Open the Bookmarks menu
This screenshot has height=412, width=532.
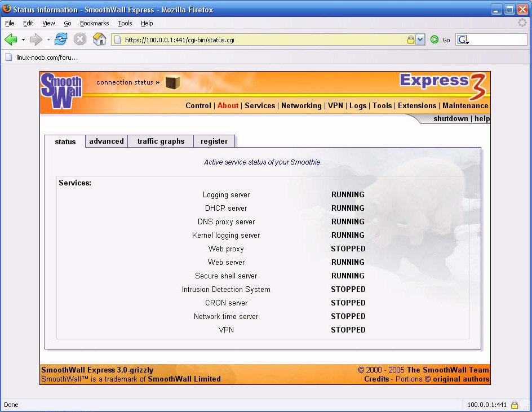(94, 23)
